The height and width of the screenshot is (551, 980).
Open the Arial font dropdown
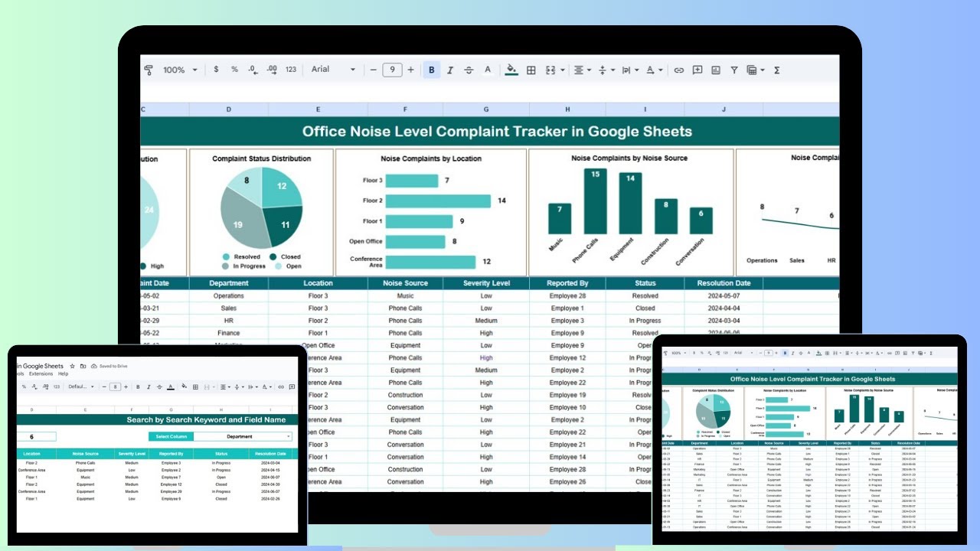pos(334,70)
